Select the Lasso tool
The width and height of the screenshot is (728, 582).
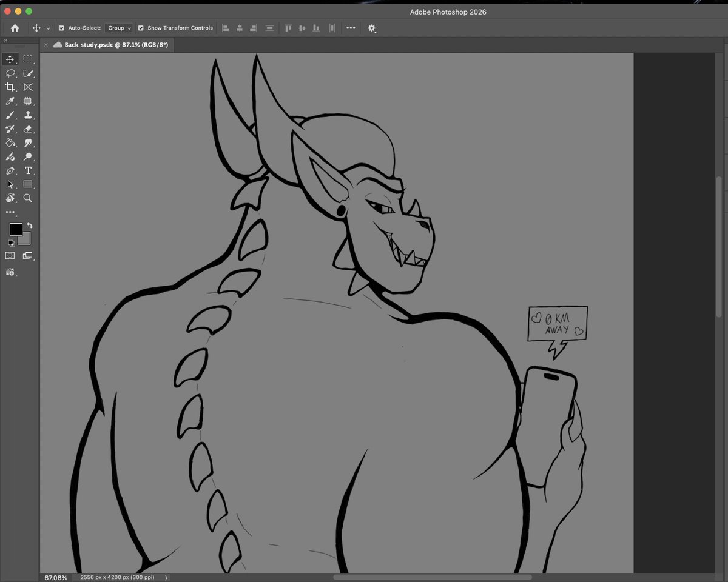pyautogui.click(x=10, y=73)
